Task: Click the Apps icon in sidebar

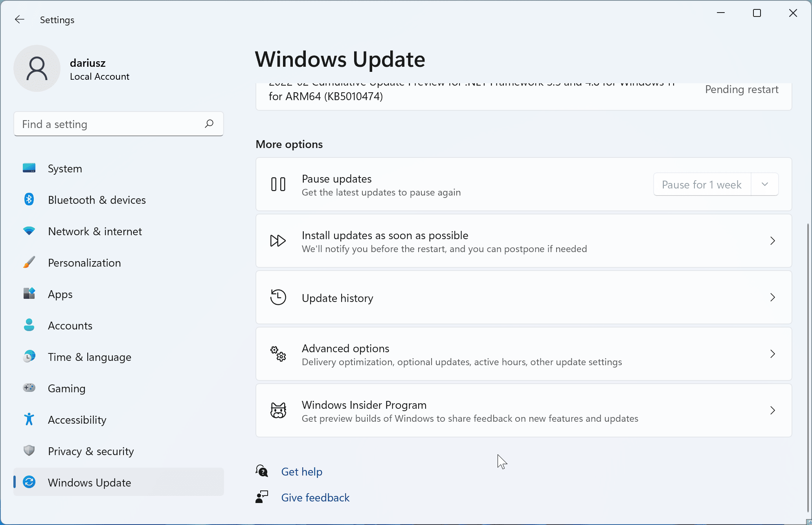Action: click(29, 294)
